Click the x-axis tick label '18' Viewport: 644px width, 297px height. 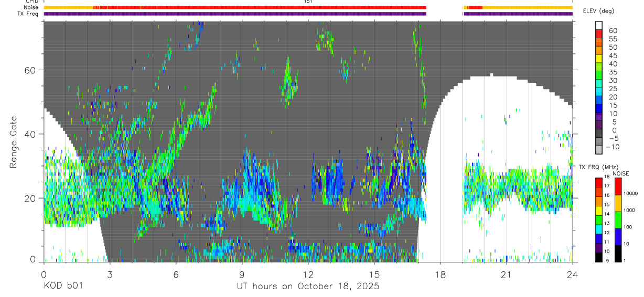pos(440,274)
